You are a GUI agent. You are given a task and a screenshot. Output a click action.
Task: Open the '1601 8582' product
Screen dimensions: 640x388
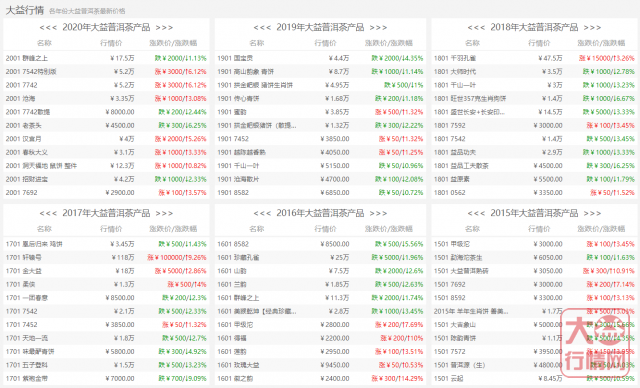233,244
